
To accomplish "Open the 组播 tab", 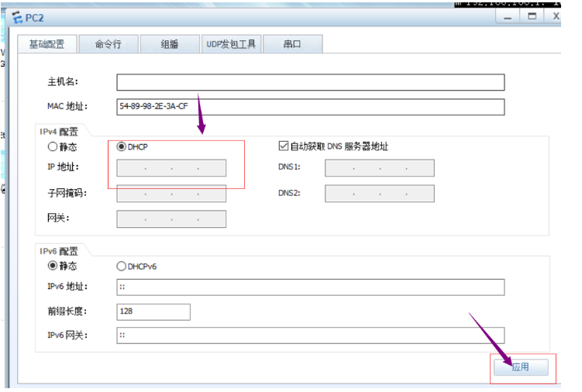I will (170, 44).
